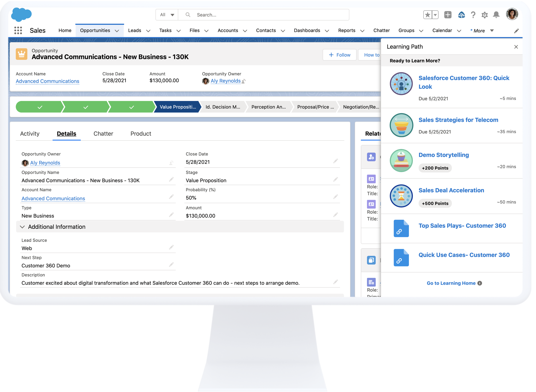This screenshot has width=536, height=392.
Task: Go to the Home tab
Action: pyautogui.click(x=65, y=30)
